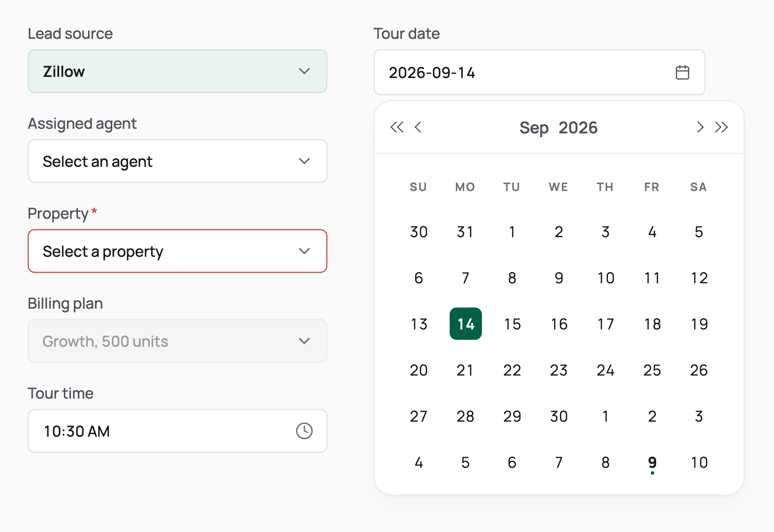Choose October 6 in last calendar row
Image resolution: width=774 pixels, height=532 pixels.
point(512,462)
